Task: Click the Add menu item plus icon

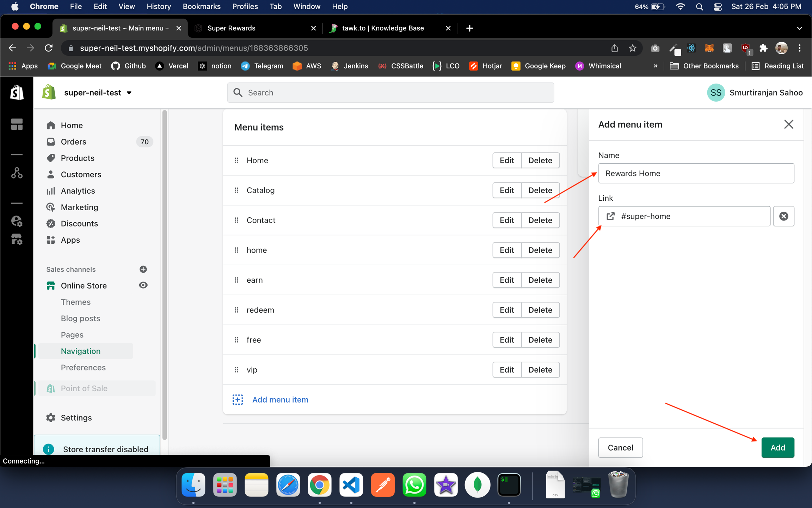Action: point(238,399)
